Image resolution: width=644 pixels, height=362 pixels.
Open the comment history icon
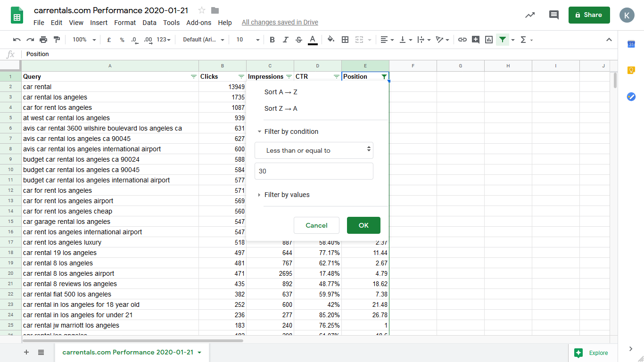tap(554, 15)
